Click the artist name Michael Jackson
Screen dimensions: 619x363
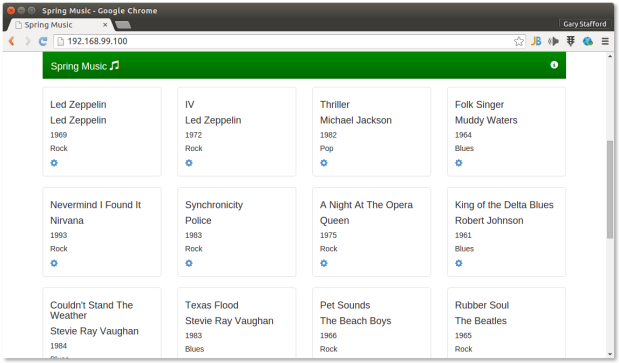pos(356,120)
